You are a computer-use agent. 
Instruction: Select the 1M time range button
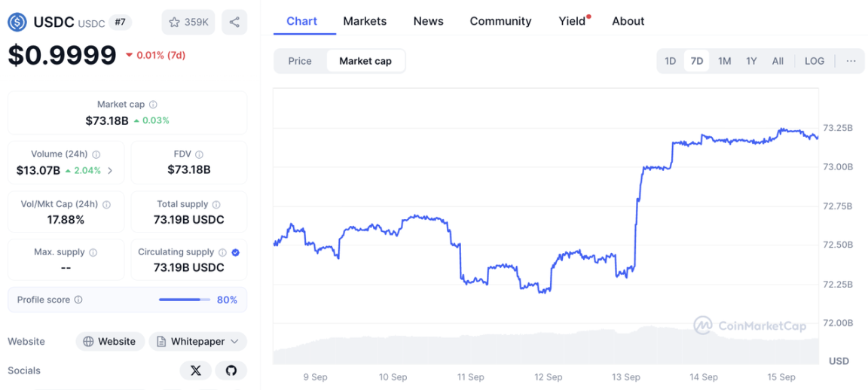(724, 61)
